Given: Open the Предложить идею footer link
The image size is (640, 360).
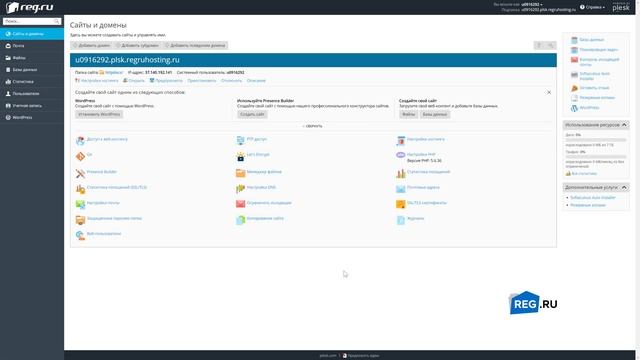Looking at the screenshot, I should [x=363, y=356].
